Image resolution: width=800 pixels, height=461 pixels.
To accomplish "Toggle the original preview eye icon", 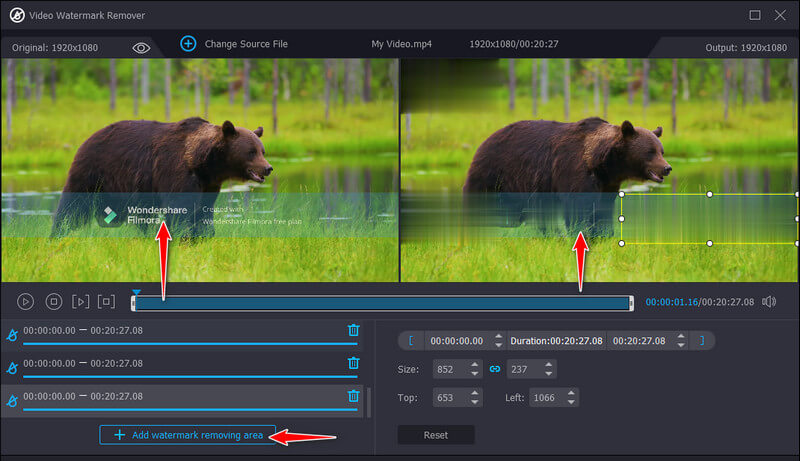I will point(141,46).
